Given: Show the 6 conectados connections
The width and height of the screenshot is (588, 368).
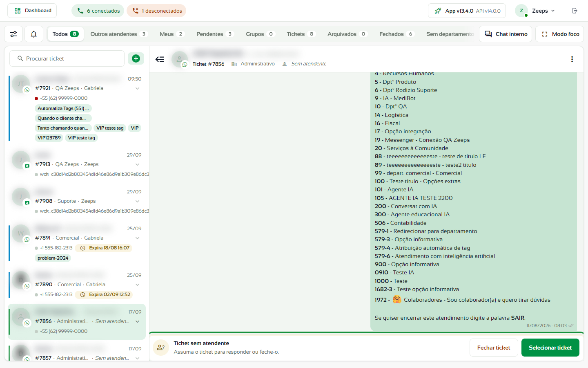Looking at the screenshot, I should coord(98,11).
